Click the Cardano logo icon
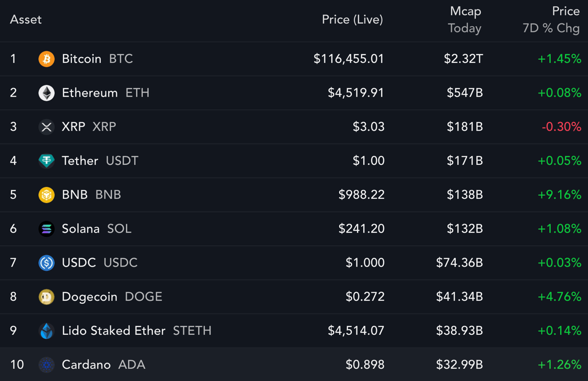Screen dimensions: 588x381 coord(46,365)
